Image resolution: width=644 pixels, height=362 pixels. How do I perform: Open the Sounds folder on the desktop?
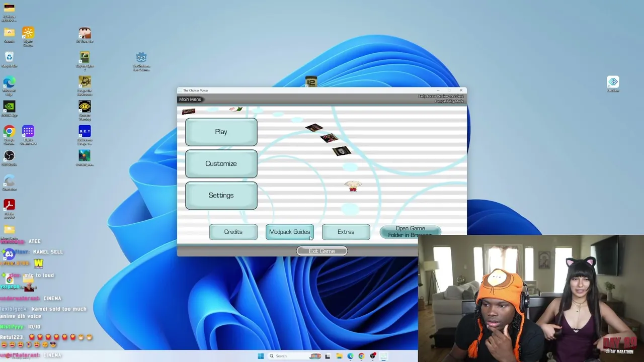[x=9, y=34]
